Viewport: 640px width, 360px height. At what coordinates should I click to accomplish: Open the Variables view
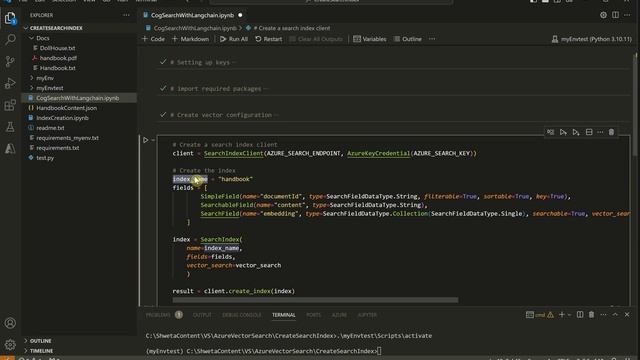(x=370, y=39)
